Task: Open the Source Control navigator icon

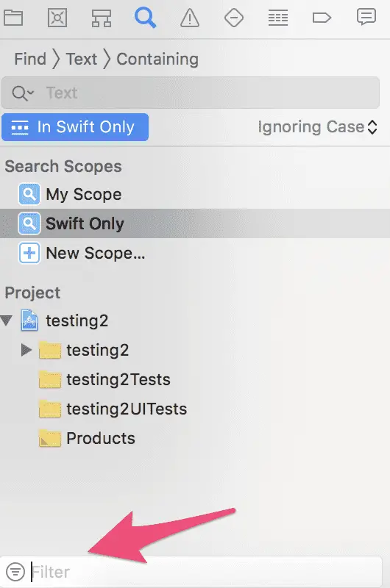Action: pos(57,18)
